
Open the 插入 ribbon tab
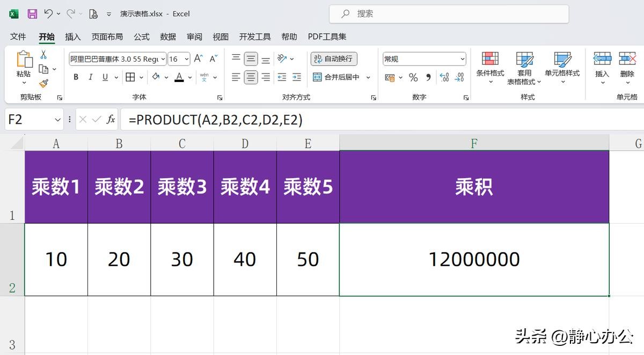pos(72,36)
